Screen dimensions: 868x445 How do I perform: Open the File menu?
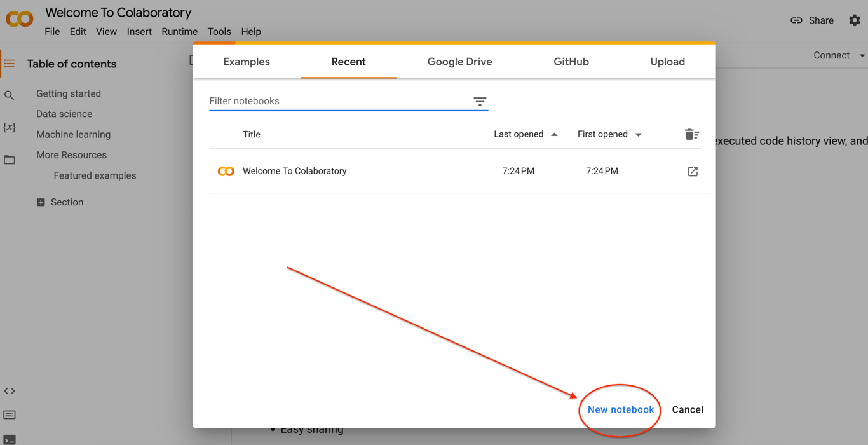click(x=52, y=31)
